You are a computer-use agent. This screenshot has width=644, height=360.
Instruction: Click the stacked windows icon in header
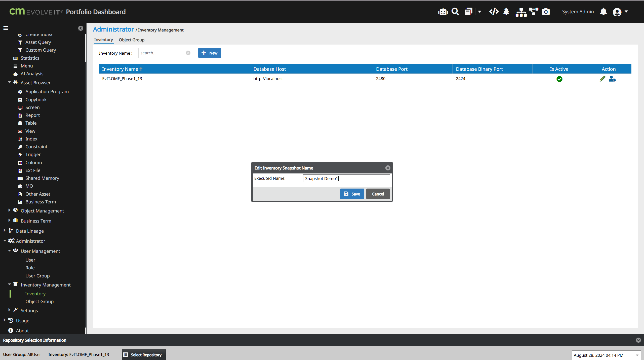pos(468,12)
